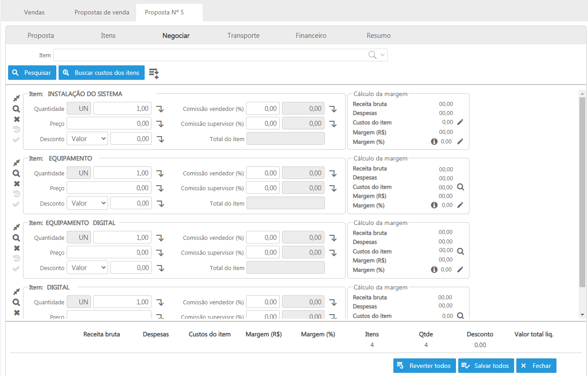Switch to the Vendas tab
The height and width of the screenshot is (376, 588).
click(34, 12)
